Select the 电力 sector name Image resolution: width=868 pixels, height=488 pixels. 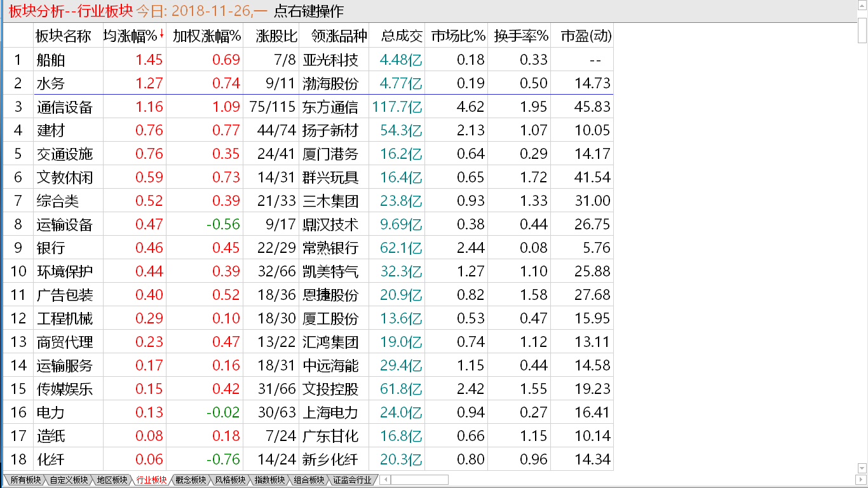point(51,412)
